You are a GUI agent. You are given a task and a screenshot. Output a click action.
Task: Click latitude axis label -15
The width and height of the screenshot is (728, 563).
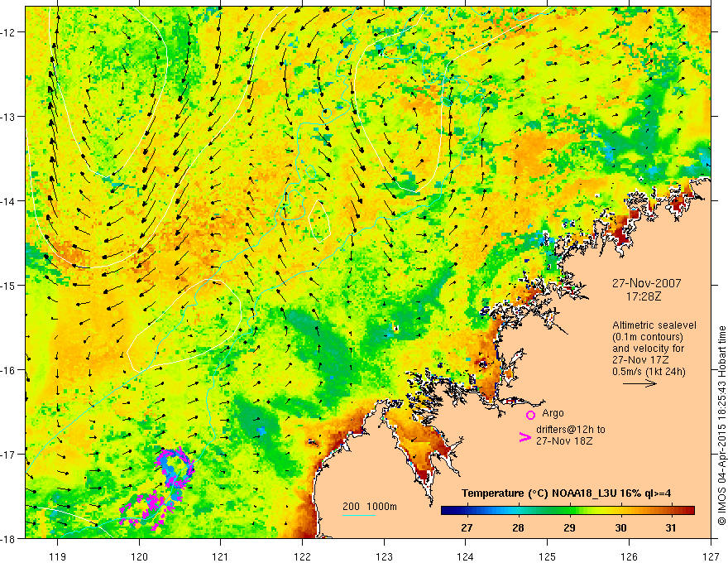click(x=9, y=285)
